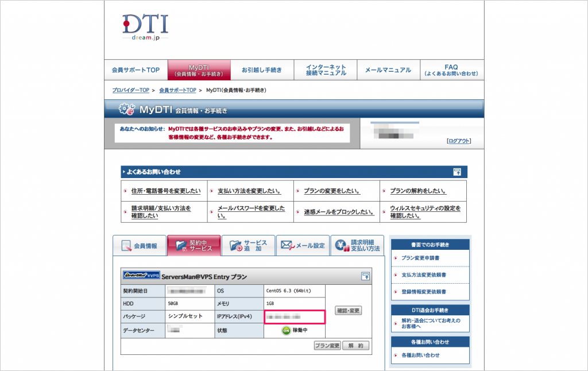Open 請求明細/支払い方法を確認したい link
The width and height of the screenshot is (588, 371).
pos(161,212)
